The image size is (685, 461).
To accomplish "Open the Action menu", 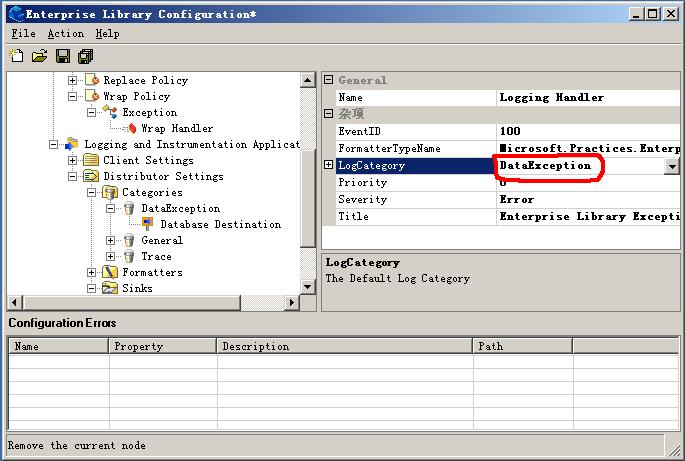I will [x=66, y=33].
